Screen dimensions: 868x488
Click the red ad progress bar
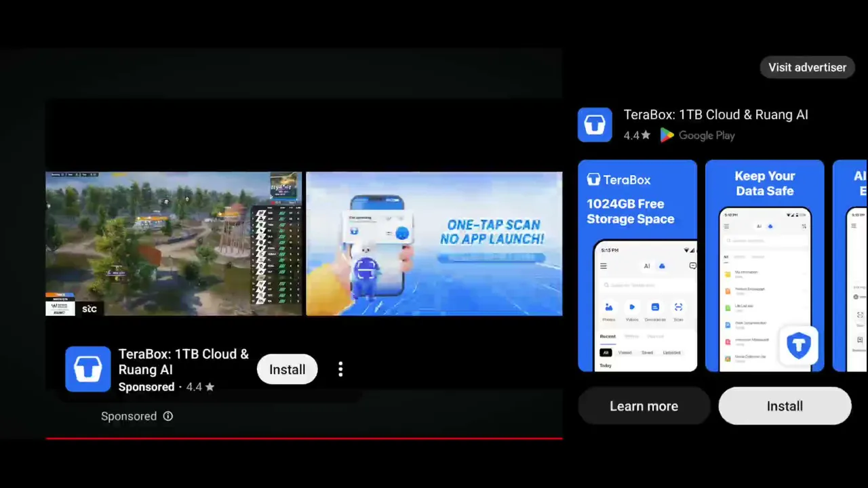(304, 439)
